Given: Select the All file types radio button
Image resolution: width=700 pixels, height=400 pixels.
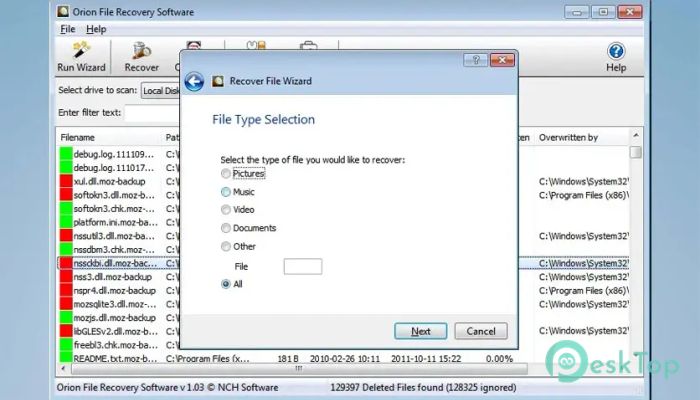Looking at the screenshot, I should pyautogui.click(x=226, y=284).
